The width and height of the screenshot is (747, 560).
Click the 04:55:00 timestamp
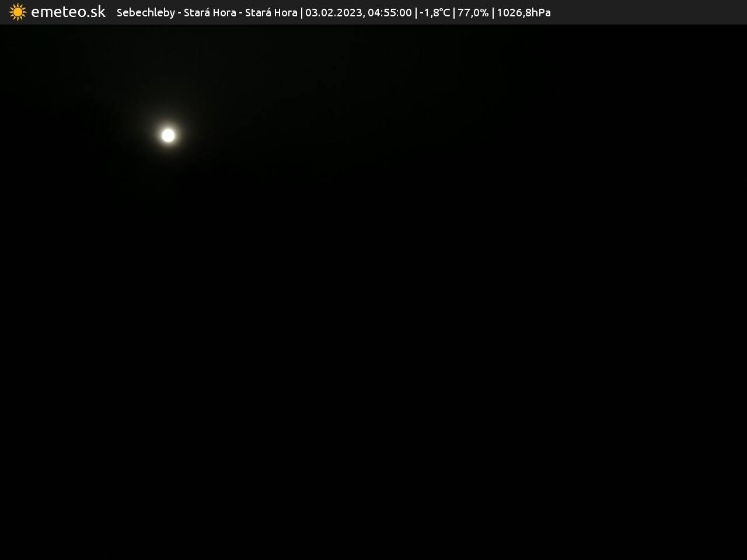(389, 13)
